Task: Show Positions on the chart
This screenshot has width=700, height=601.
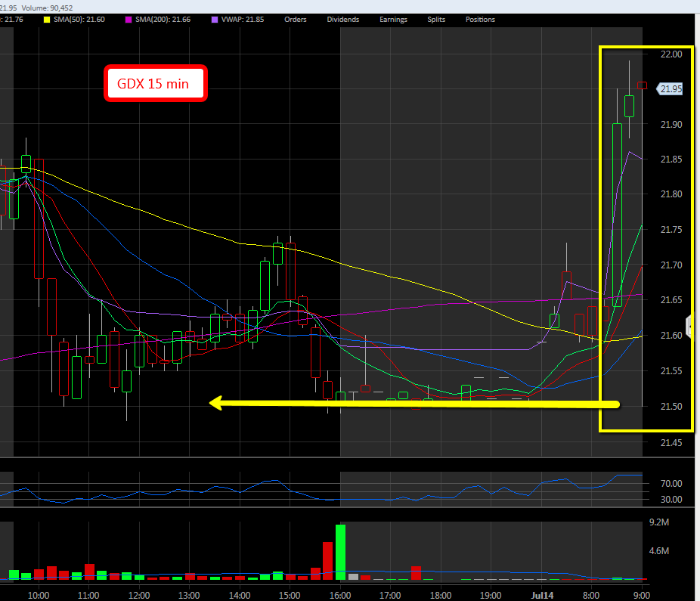Action: [480, 20]
